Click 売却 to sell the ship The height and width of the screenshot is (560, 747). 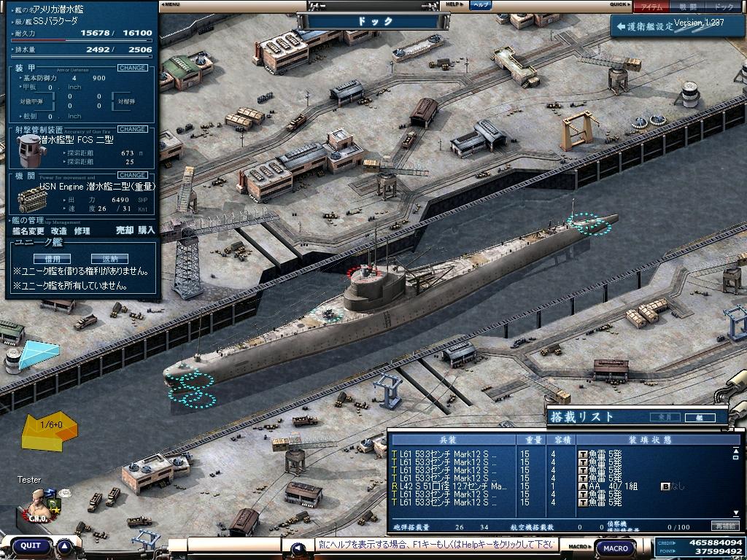(124, 230)
